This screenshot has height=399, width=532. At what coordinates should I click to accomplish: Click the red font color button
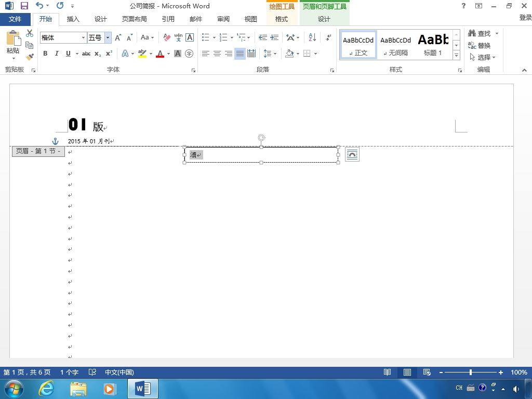click(x=160, y=54)
